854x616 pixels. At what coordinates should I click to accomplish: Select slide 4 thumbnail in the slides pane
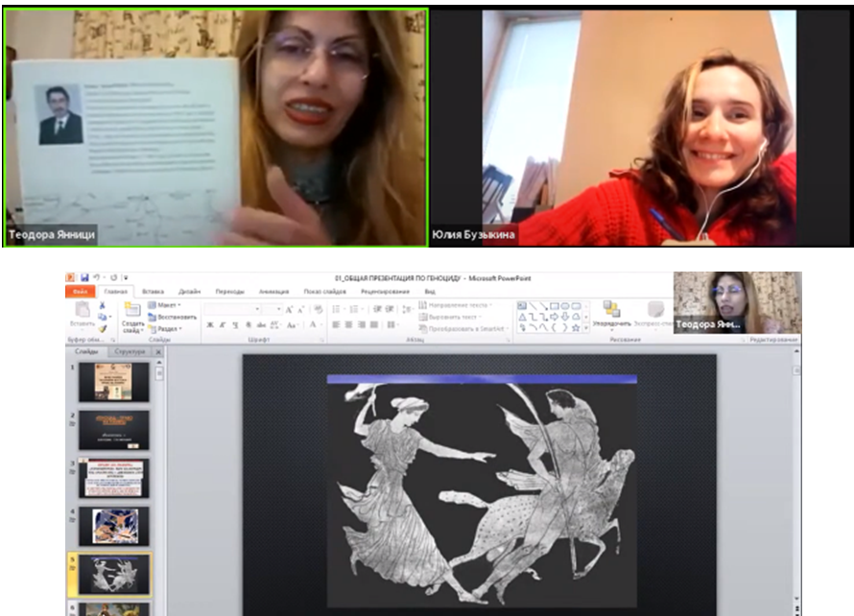coord(114,526)
